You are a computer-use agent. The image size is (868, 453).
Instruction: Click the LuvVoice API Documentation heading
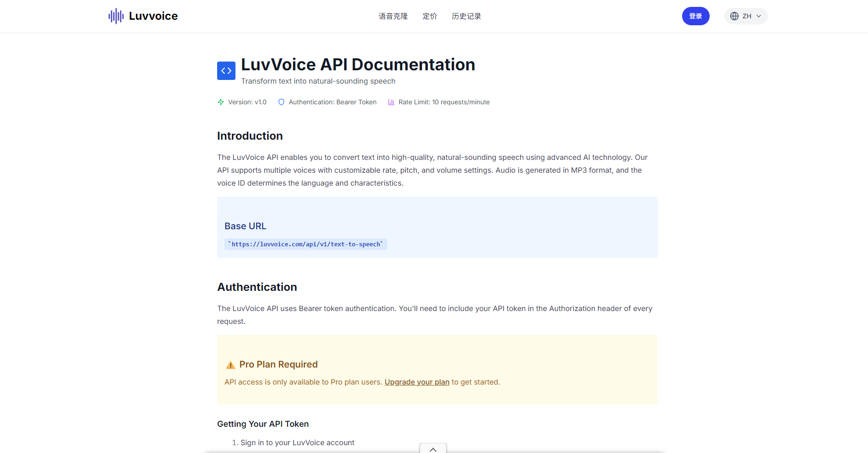click(358, 65)
